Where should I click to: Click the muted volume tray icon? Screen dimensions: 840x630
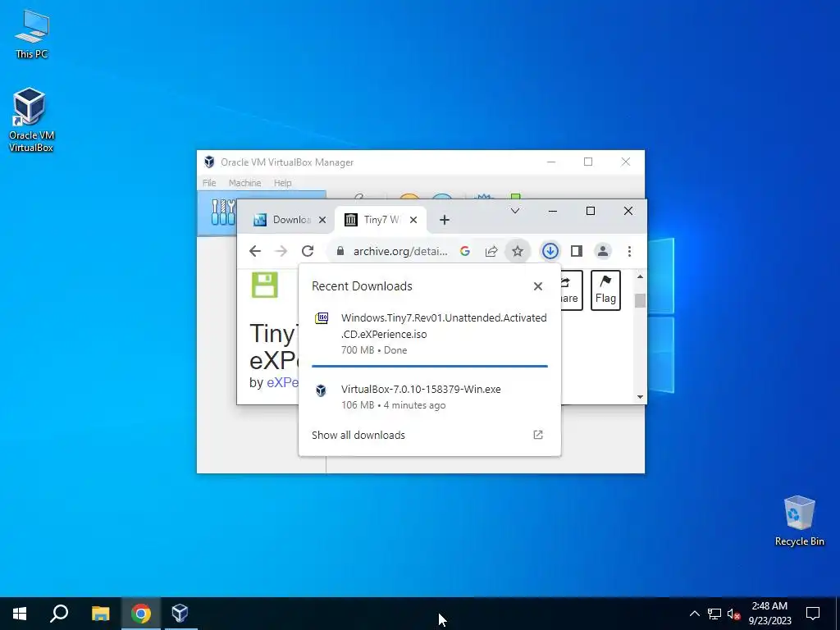coord(733,614)
